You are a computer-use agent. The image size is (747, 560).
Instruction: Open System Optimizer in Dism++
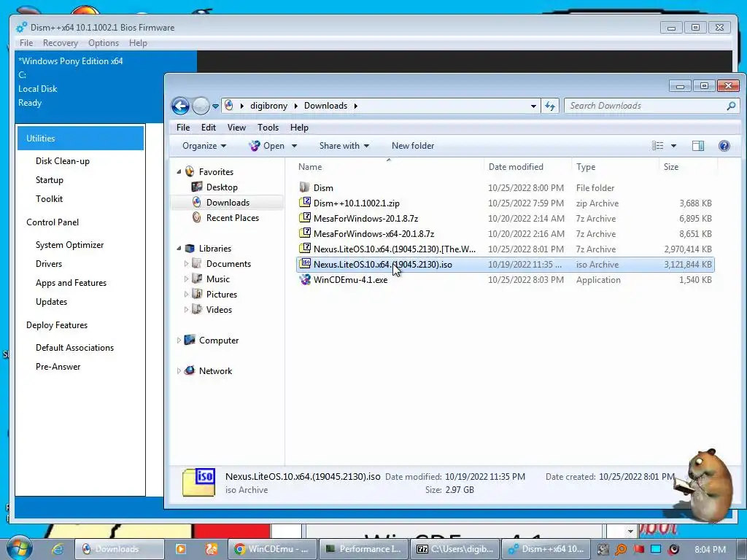click(x=69, y=245)
